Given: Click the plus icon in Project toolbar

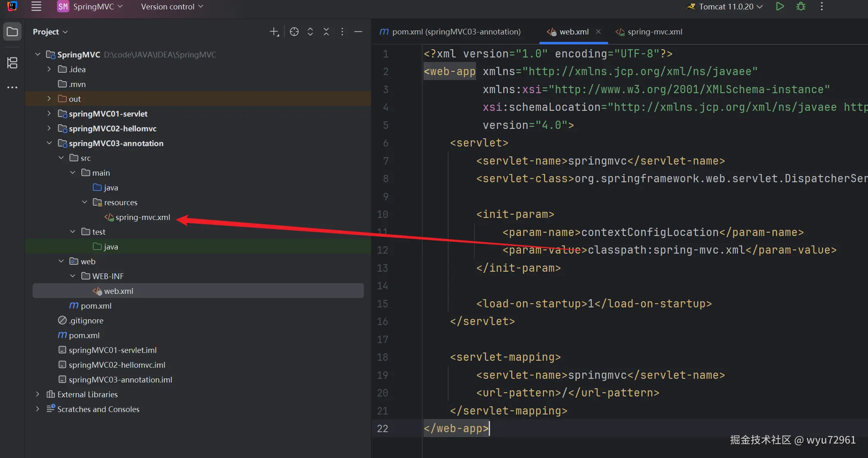Looking at the screenshot, I should point(274,32).
